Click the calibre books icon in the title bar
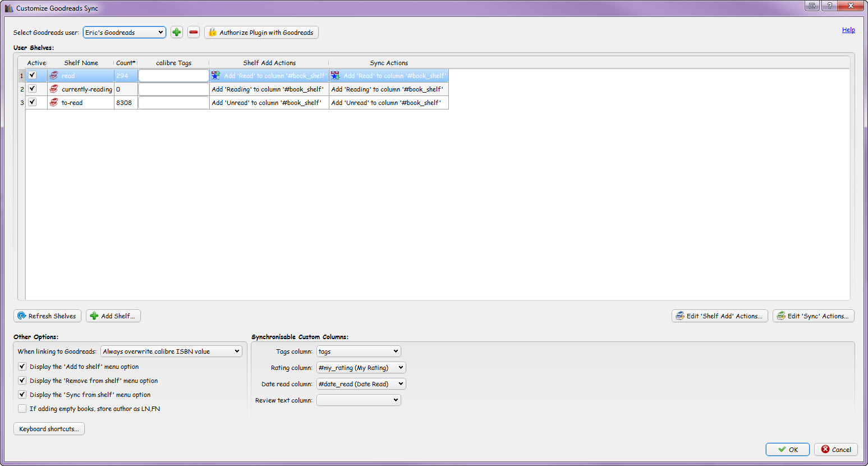The height and width of the screenshot is (466, 868). pyautogui.click(x=9, y=8)
